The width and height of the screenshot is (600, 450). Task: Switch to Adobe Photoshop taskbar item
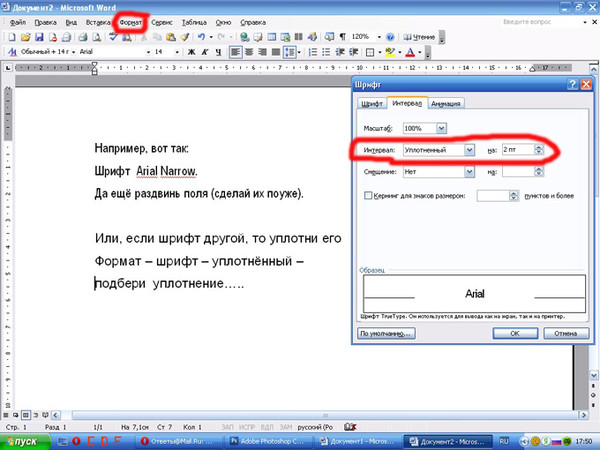272,442
